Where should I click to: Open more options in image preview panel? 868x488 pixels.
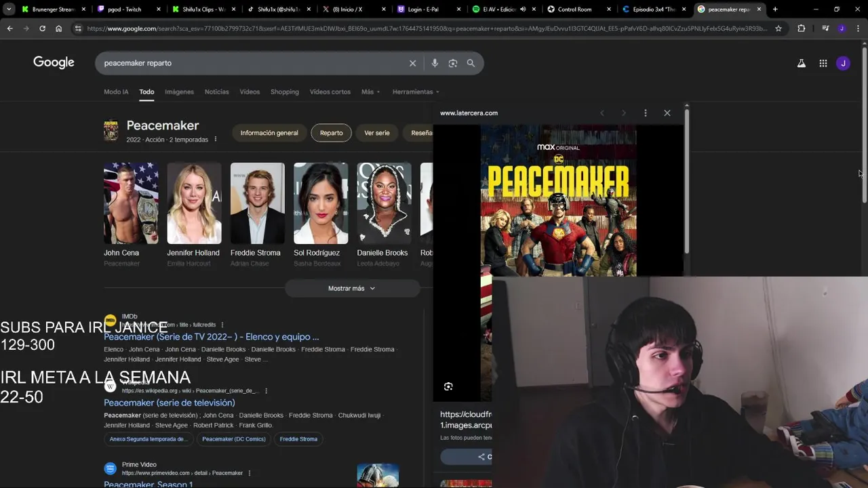point(646,113)
